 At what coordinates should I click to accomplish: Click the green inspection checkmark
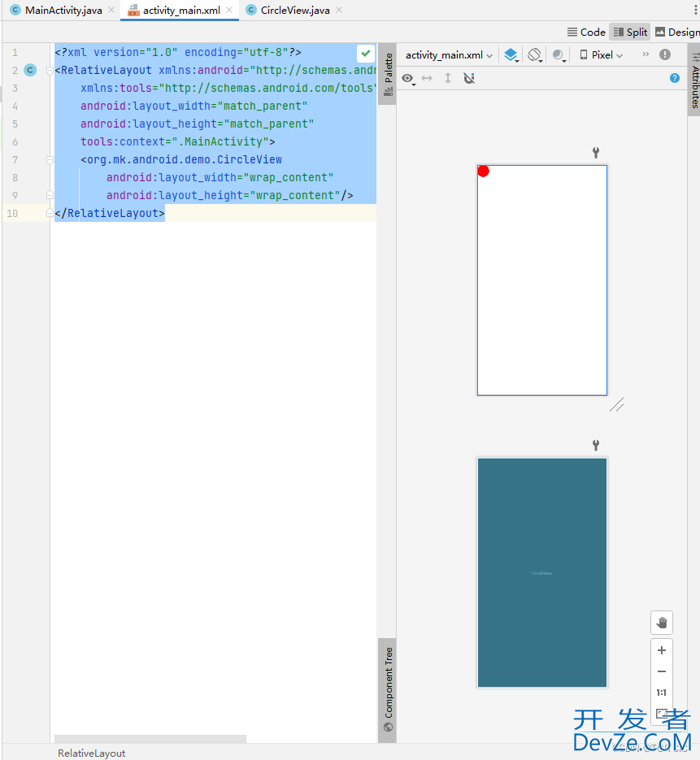pos(366,53)
